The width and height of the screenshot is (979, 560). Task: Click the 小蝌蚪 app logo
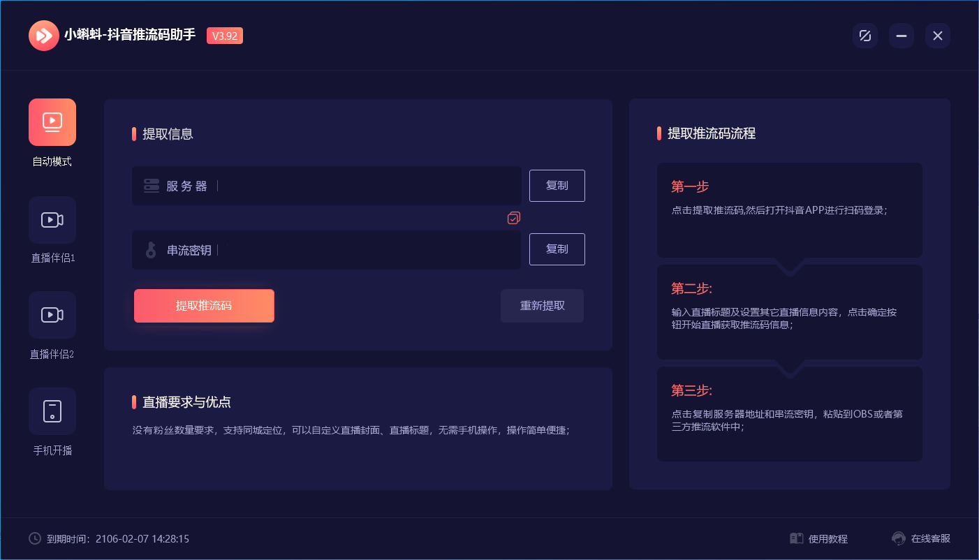43,35
